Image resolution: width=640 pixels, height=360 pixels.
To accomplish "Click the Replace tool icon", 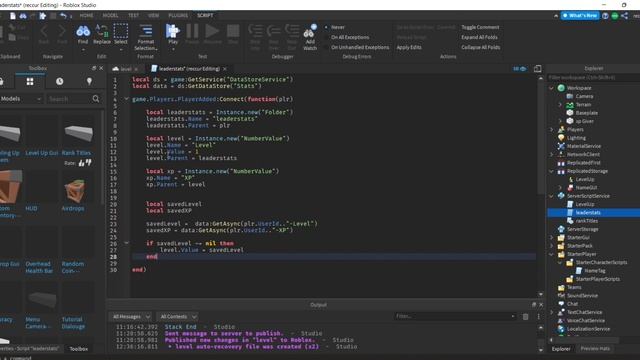I will pyautogui.click(x=102, y=34).
